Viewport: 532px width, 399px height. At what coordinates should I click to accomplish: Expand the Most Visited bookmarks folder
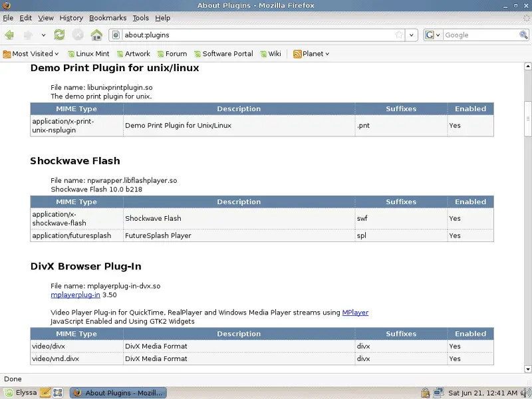click(x=31, y=54)
